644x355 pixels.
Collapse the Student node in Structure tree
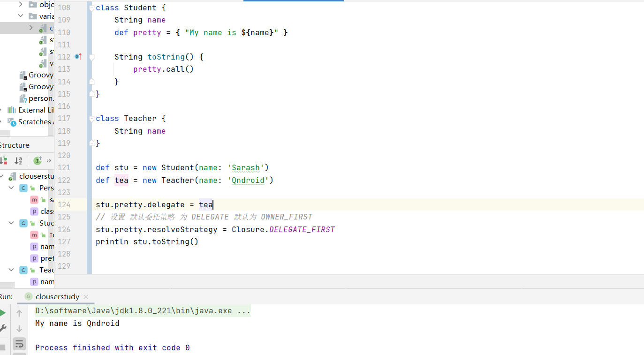pos(11,223)
